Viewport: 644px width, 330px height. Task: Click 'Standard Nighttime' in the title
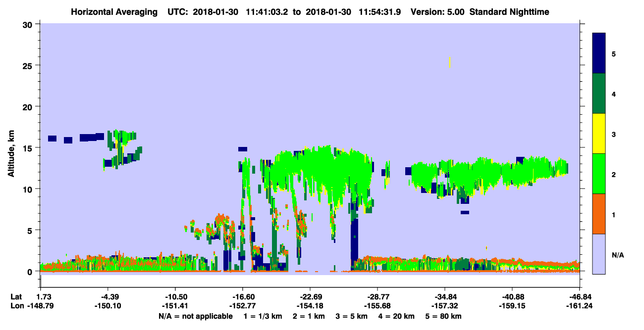coord(509,12)
